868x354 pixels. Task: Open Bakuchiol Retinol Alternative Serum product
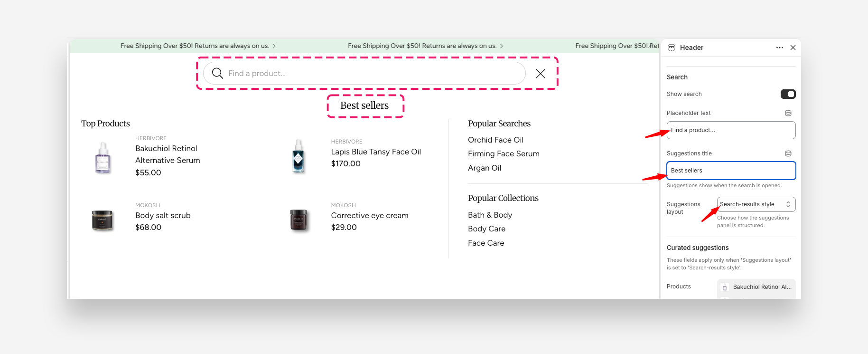(168, 154)
